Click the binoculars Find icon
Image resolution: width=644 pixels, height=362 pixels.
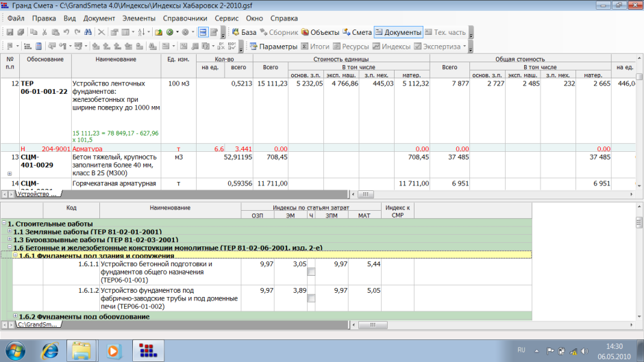click(x=88, y=32)
